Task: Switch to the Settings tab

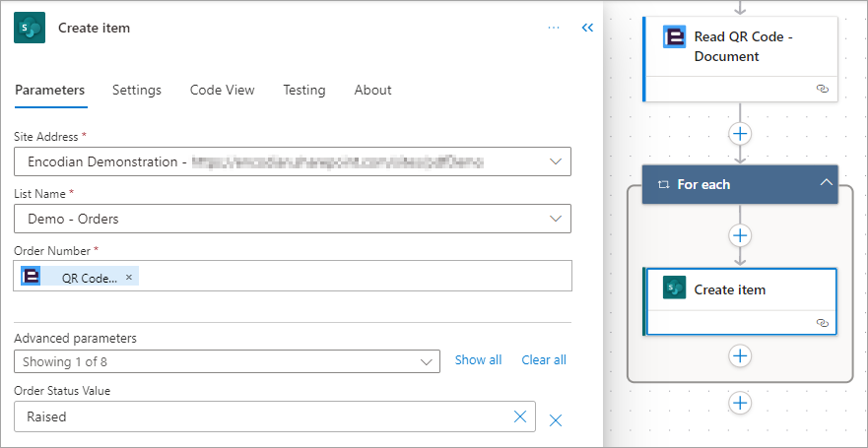Action: pos(137,90)
